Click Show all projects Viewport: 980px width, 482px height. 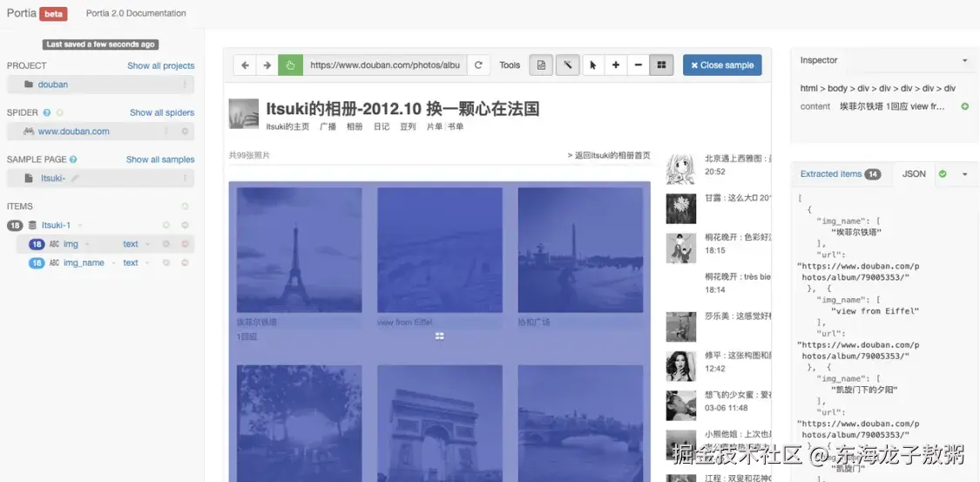[x=160, y=65]
